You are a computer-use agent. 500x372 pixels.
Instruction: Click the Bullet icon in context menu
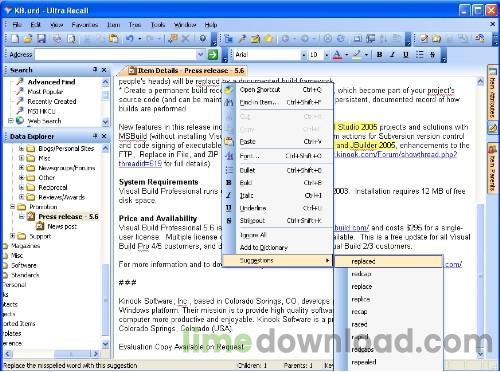[x=229, y=170]
